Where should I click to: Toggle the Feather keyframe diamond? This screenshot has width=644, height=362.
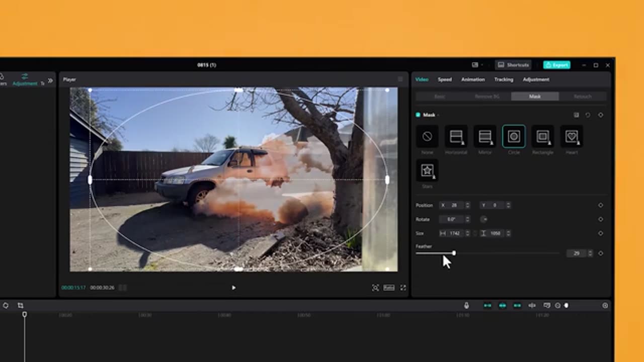(600, 253)
